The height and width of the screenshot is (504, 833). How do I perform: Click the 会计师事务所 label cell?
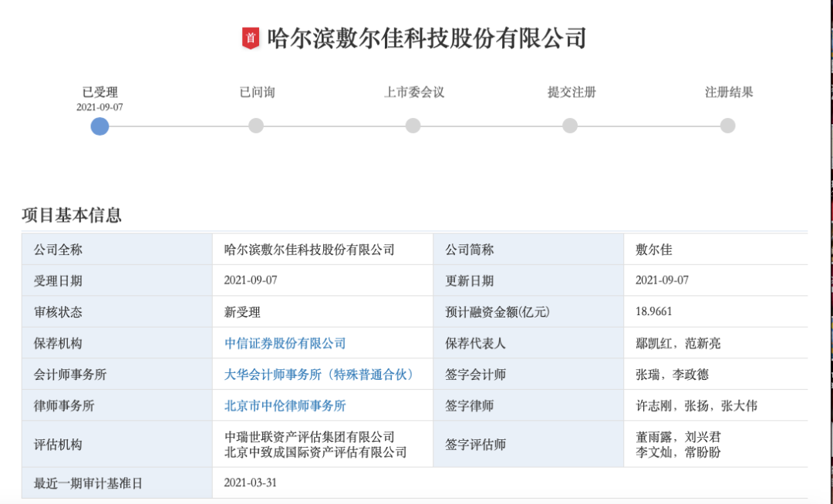pos(117,375)
